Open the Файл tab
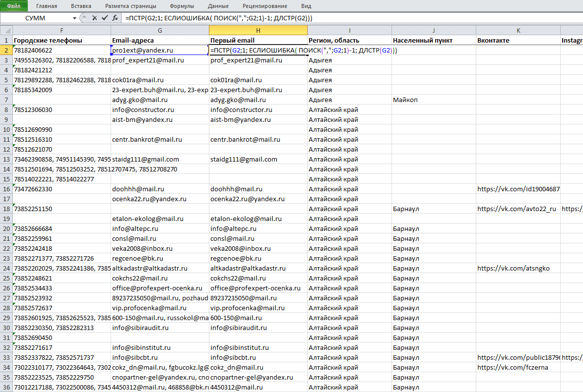The height and width of the screenshot is (392, 583). coord(14,6)
